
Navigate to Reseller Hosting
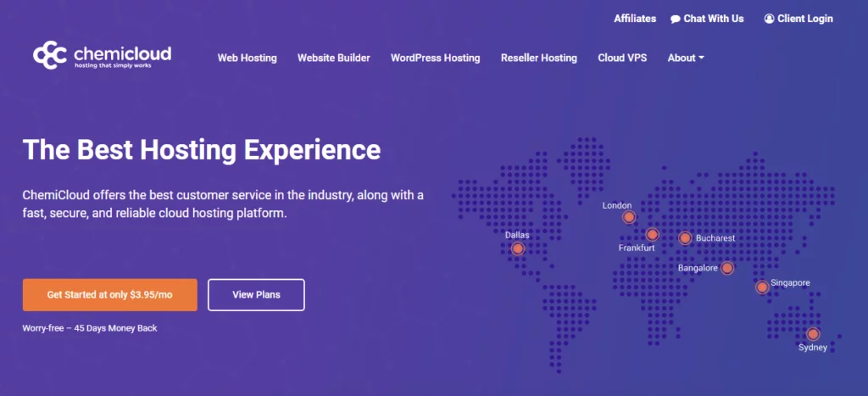pyautogui.click(x=538, y=58)
